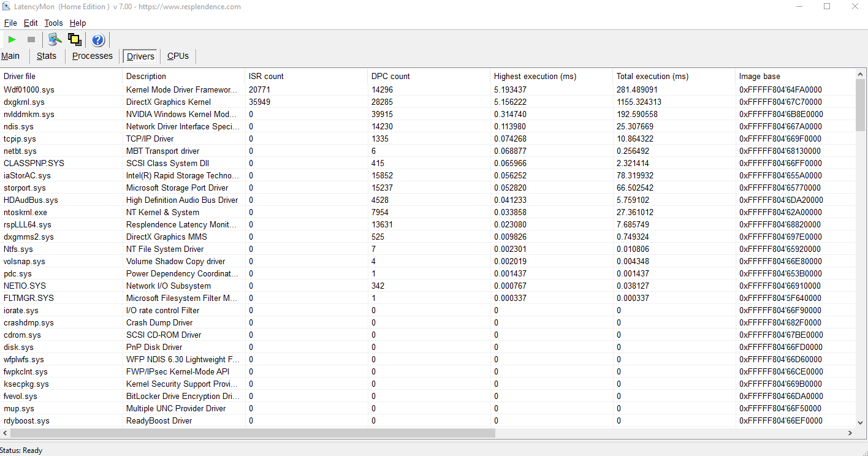Screen dimensions: 868x456
Task: Select the storport.sys driver row
Action: coord(427,188)
